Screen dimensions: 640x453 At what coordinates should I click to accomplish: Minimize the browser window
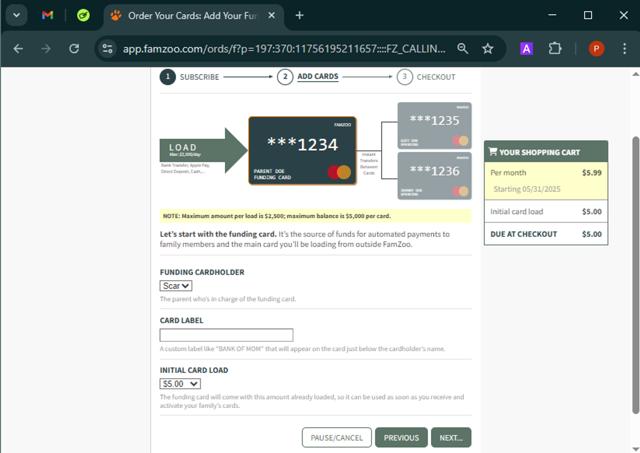[552, 15]
